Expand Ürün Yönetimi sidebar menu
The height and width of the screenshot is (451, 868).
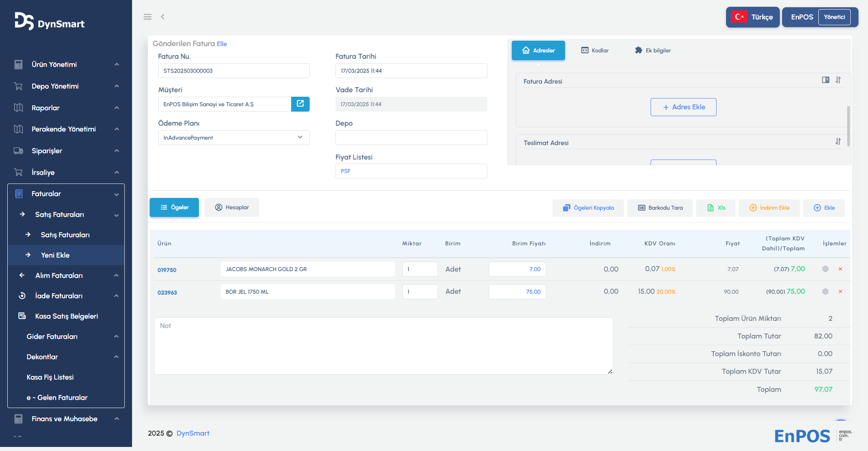(66, 65)
